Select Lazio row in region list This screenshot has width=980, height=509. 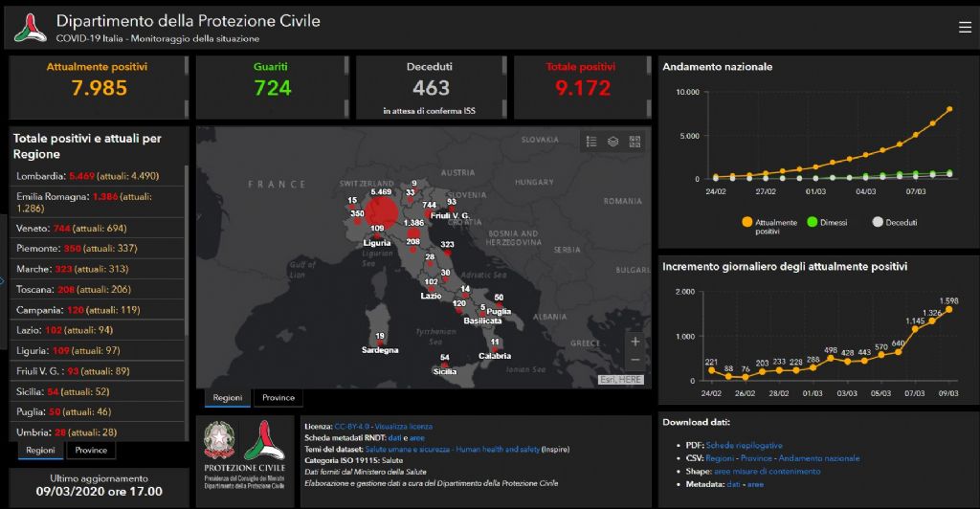[97, 330]
